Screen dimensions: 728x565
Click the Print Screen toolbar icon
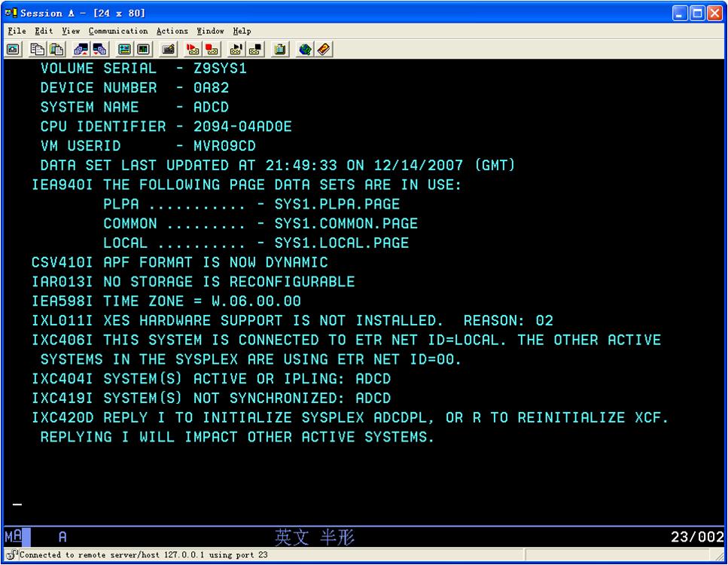pos(13,49)
